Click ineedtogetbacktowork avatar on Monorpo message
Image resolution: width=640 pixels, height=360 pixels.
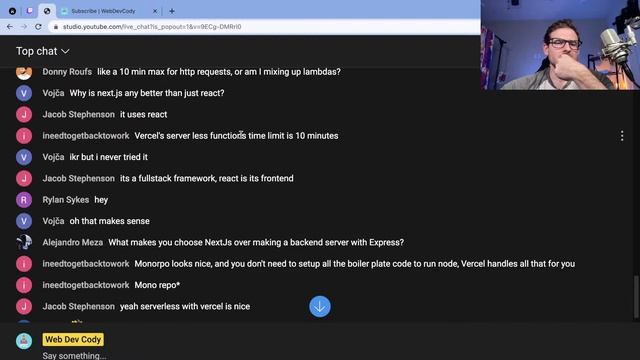pyautogui.click(x=24, y=264)
